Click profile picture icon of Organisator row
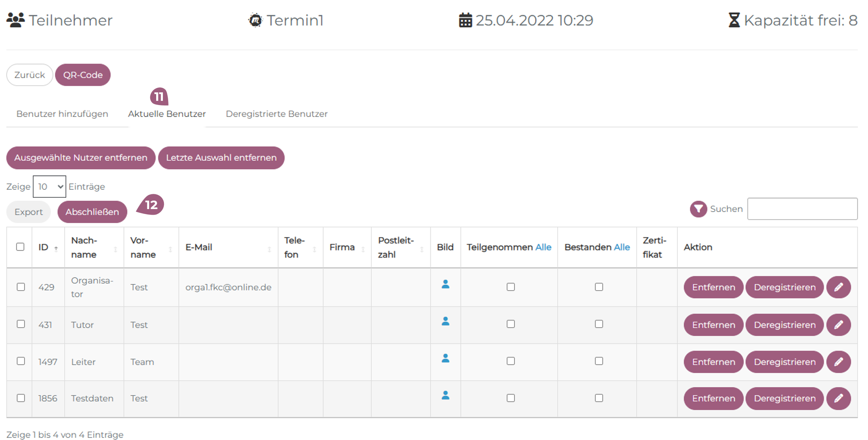Image resolution: width=868 pixels, height=440 pixels. pos(445,284)
